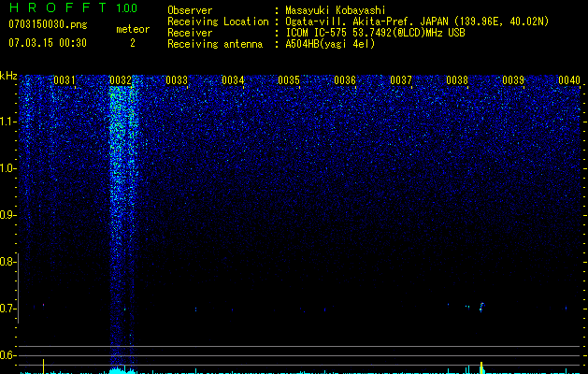Click the time marker 0032
Image resolution: width=588 pixels, height=374 pixels.
(121, 80)
